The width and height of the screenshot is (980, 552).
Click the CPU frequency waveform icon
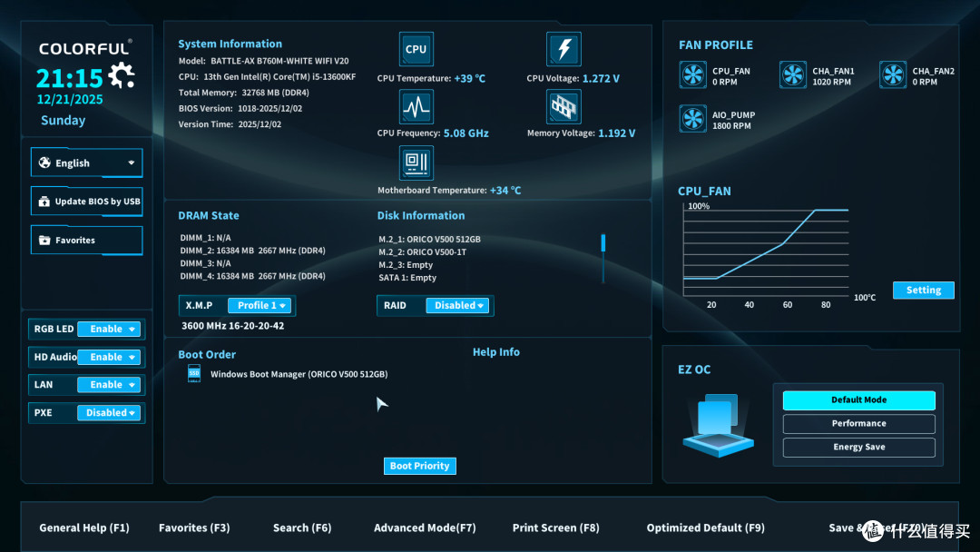(416, 106)
